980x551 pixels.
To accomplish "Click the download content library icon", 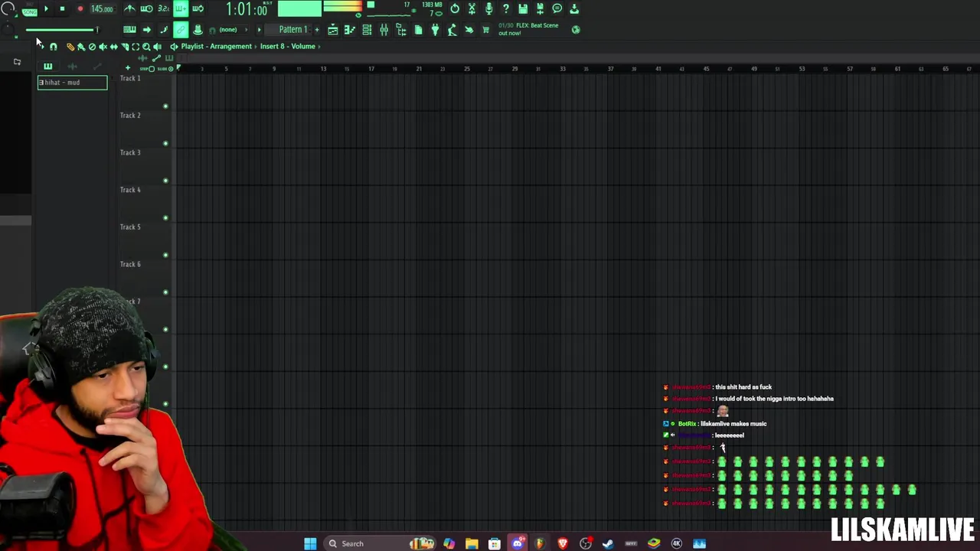I will point(574,8).
